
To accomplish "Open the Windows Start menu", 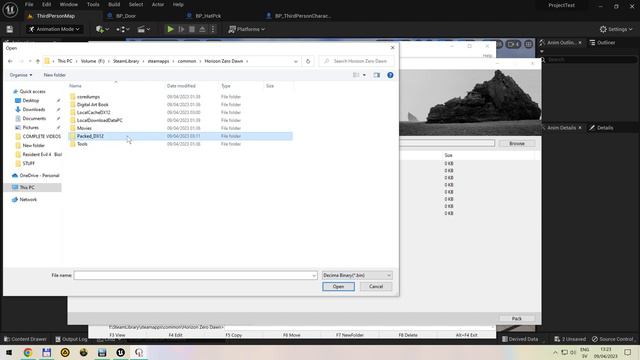I will click(x=9, y=353).
